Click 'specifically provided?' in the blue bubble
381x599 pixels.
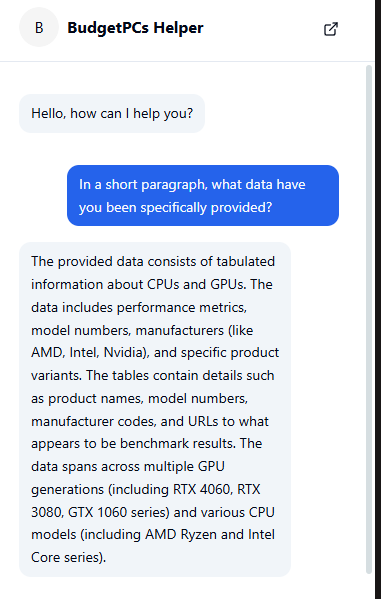point(206,207)
